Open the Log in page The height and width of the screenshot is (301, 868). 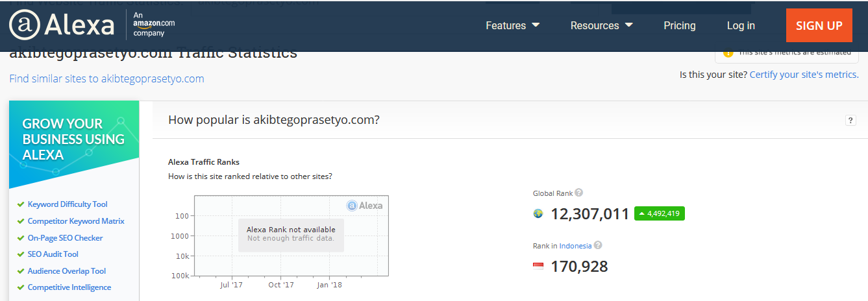pyautogui.click(x=741, y=26)
